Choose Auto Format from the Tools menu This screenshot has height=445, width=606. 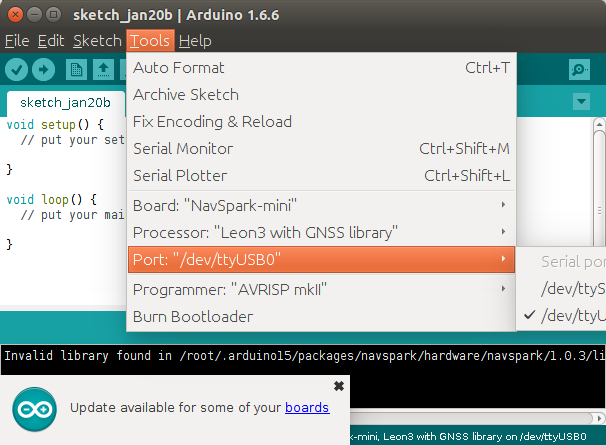pos(321,68)
